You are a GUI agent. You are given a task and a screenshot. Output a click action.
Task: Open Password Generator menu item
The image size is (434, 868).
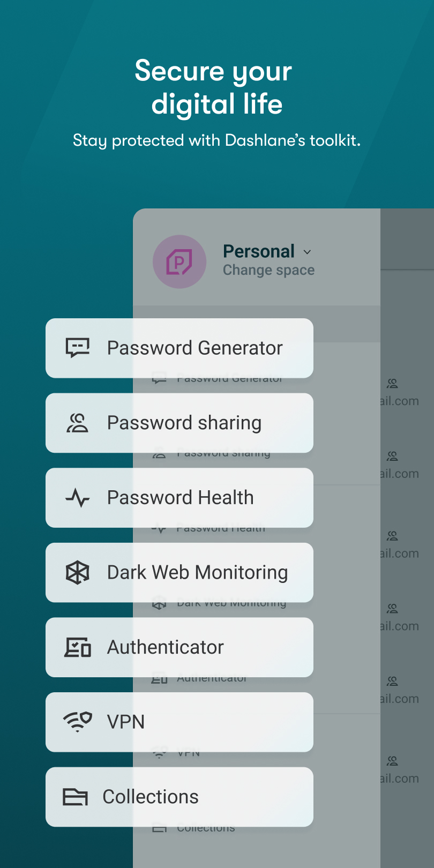pos(179,348)
